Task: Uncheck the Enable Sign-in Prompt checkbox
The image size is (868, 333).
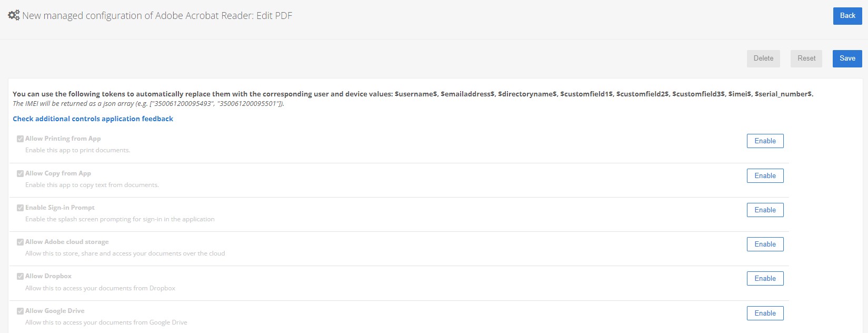Action: 20,208
